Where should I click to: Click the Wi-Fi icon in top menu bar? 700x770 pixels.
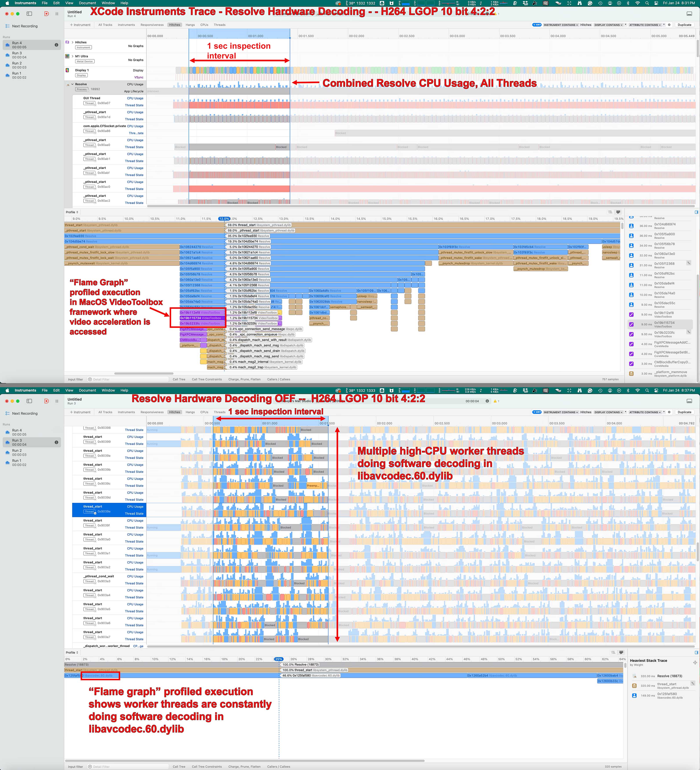click(x=637, y=3)
